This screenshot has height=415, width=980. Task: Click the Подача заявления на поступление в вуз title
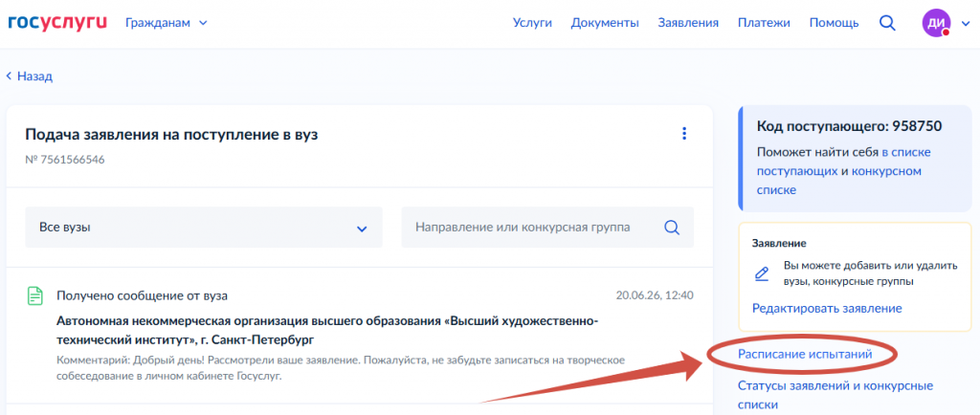(172, 135)
